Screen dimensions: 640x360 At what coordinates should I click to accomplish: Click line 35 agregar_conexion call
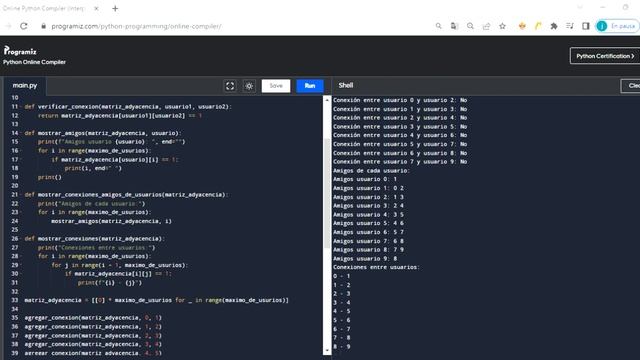(x=93, y=318)
